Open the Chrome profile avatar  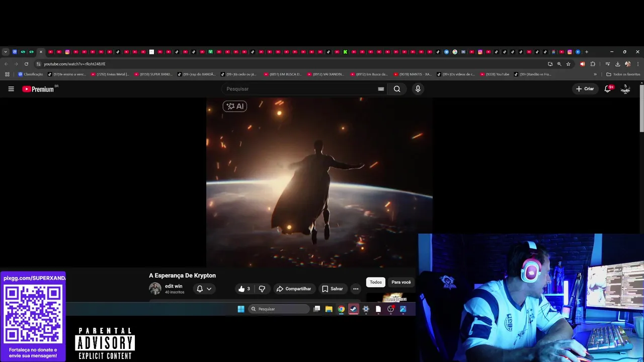click(x=627, y=64)
